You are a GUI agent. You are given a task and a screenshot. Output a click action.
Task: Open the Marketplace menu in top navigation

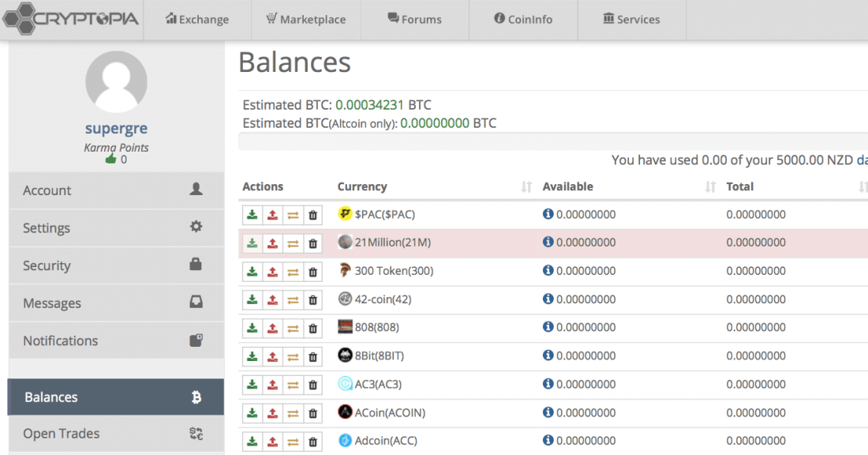coord(305,20)
